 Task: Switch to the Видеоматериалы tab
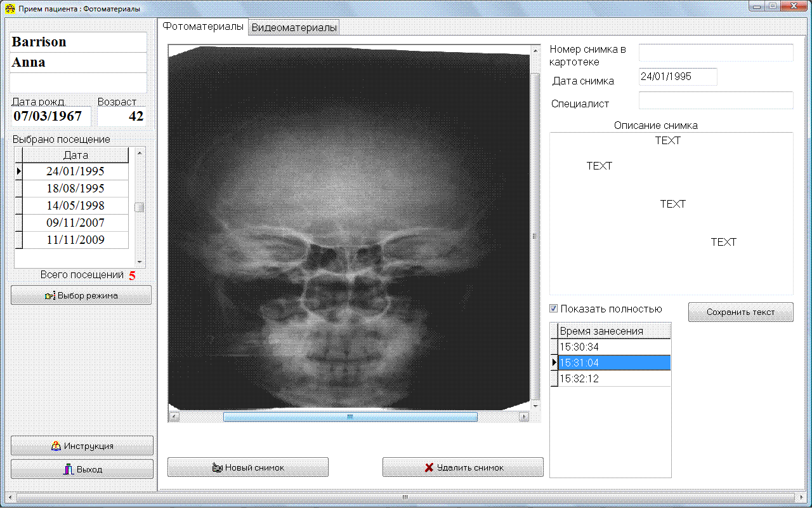pyautogui.click(x=294, y=27)
